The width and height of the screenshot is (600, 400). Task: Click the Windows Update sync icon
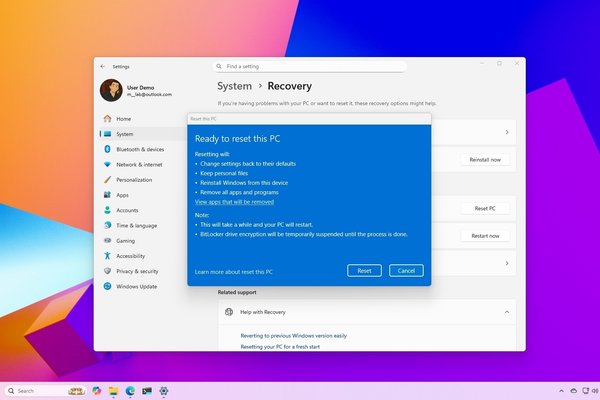tap(108, 286)
